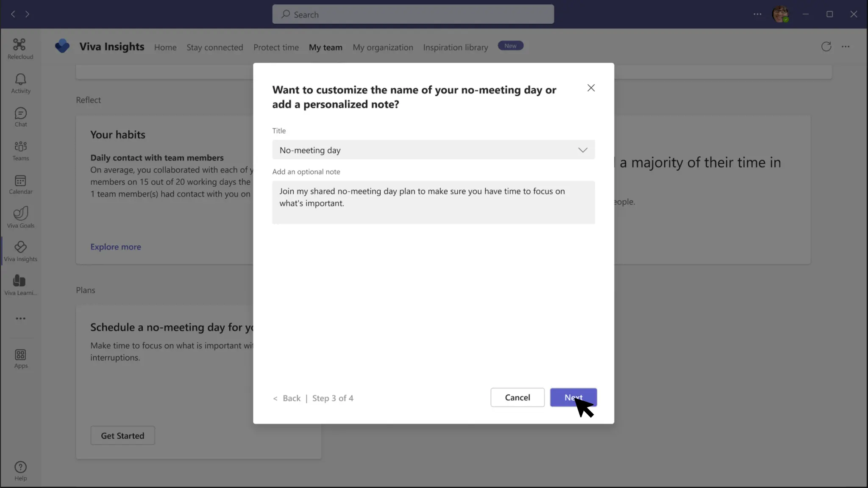868x488 pixels.
Task: Open Chat in the sidebar
Action: [20, 117]
